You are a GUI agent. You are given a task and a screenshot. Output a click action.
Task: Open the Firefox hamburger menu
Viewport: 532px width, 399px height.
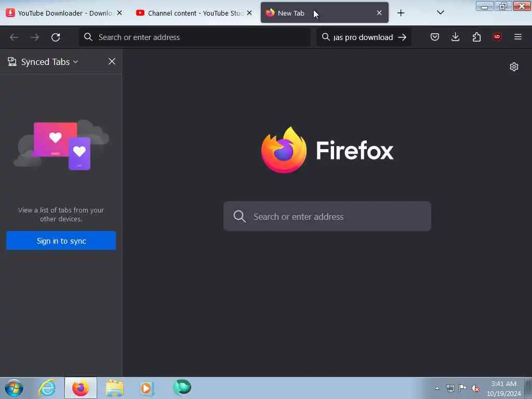(x=518, y=37)
